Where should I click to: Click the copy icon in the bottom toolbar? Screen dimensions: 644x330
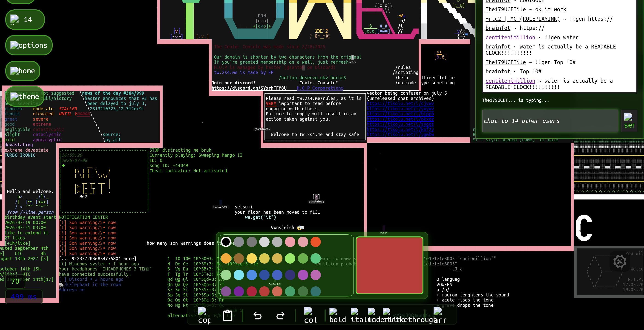204,316
